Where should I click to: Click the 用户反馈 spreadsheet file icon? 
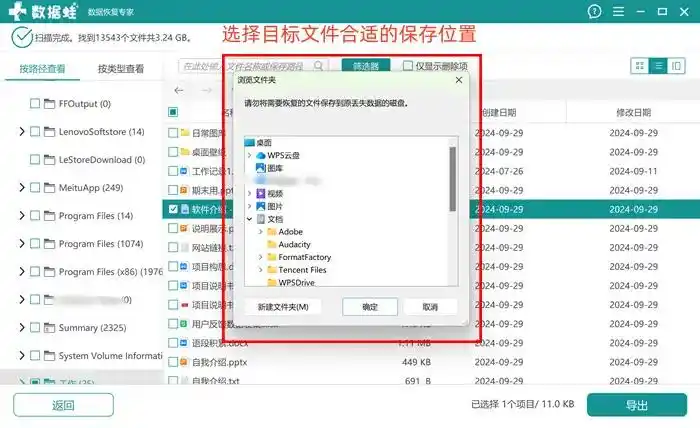pyautogui.click(x=184, y=324)
